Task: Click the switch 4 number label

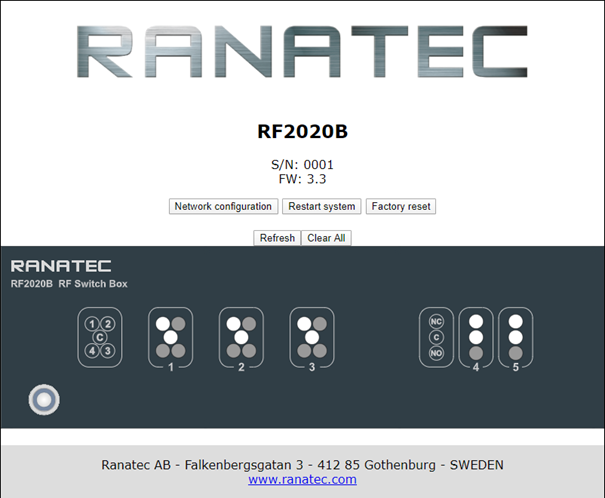Action: [x=476, y=367]
